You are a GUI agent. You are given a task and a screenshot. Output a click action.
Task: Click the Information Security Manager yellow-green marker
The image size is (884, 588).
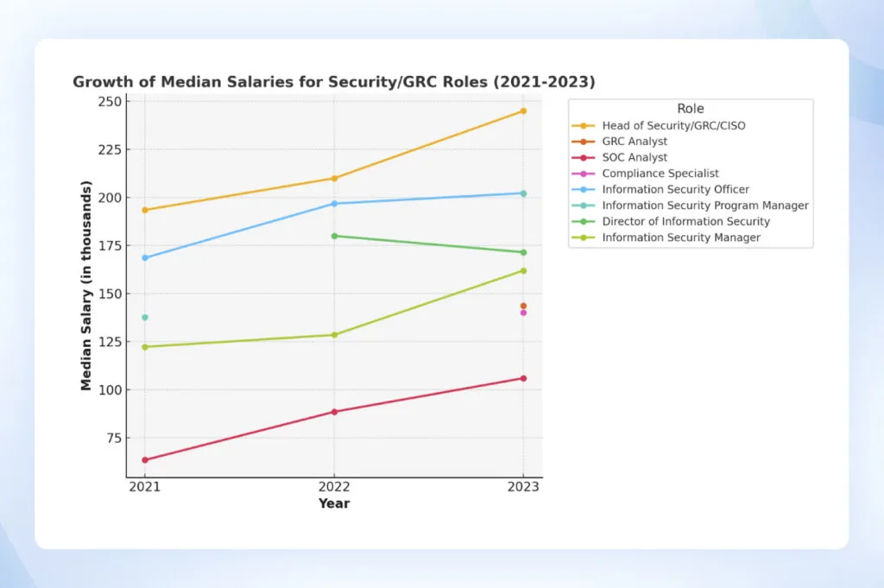[x=583, y=237]
